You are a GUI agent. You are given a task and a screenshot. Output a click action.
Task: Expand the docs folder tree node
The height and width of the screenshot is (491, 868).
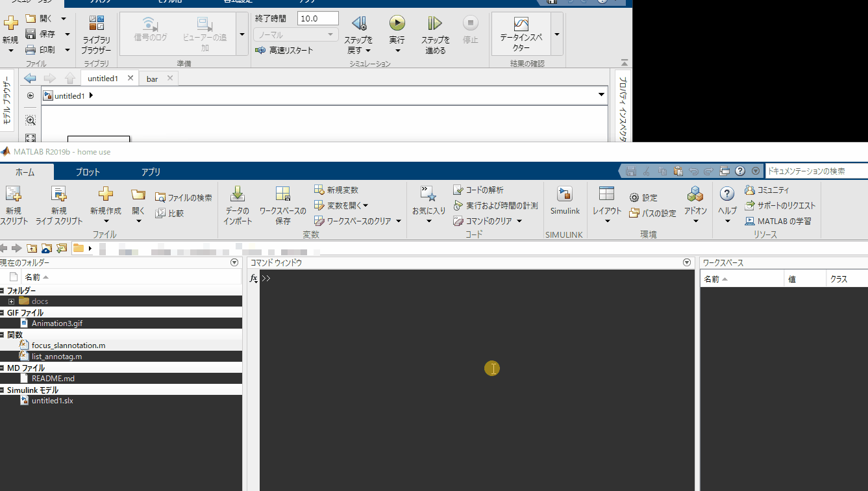pyautogui.click(x=12, y=301)
